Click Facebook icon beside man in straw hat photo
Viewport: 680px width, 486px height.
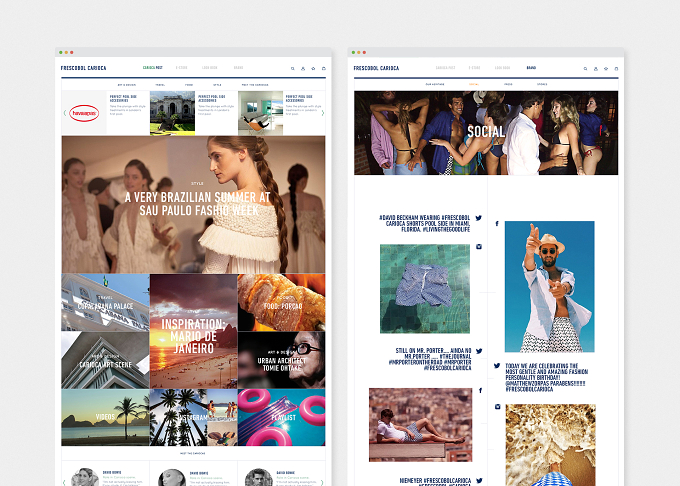coord(497,224)
